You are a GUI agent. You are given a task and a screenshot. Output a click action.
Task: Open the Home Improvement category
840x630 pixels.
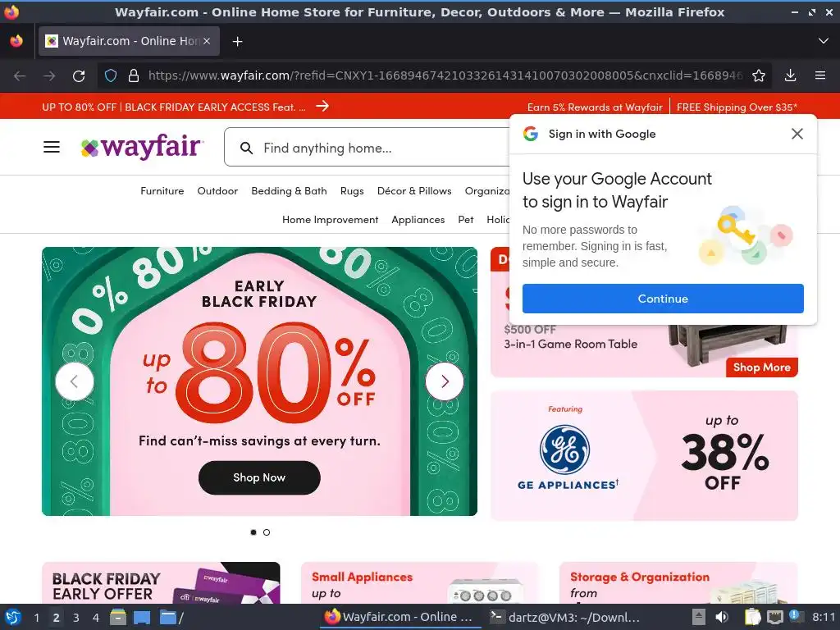(330, 220)
